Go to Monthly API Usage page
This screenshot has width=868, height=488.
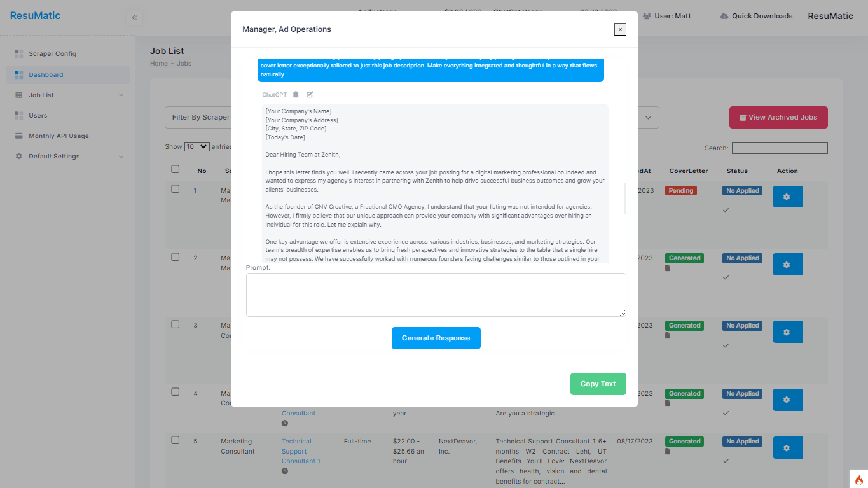[x=59, y=136]
